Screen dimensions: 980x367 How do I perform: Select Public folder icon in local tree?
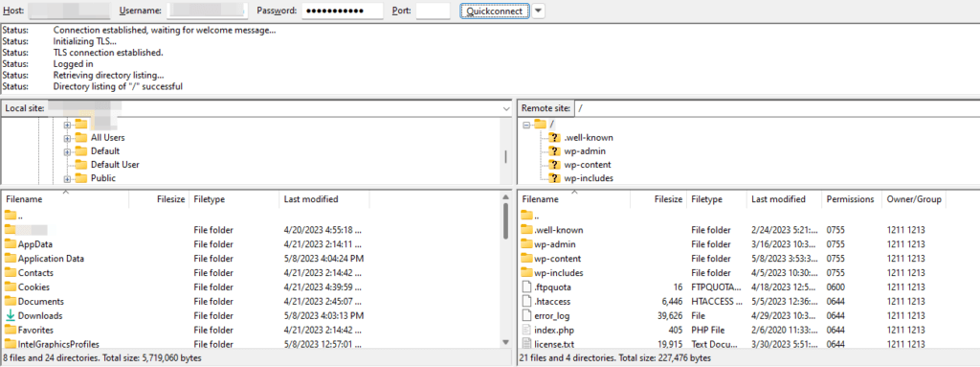coord(80,178)
